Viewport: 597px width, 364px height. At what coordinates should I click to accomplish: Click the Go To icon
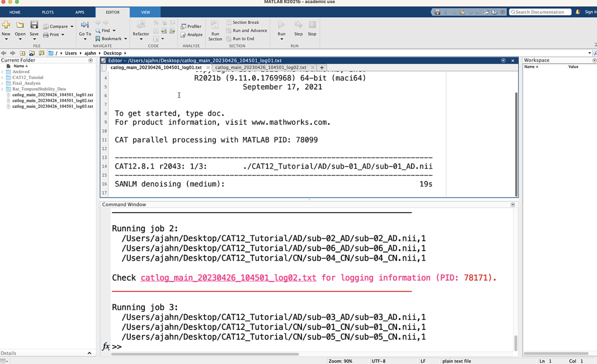pyautogui.click(x=85, y=25)
